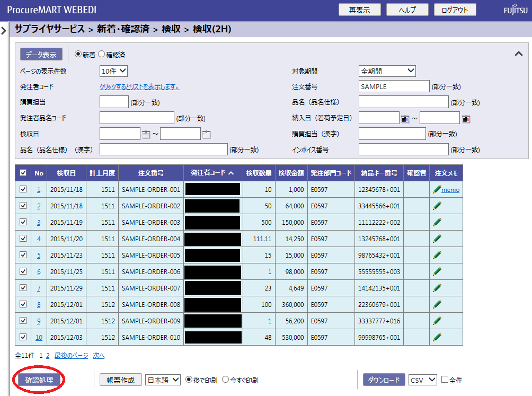Click pencil icon in SAMPLE-ORDER-007 row
532x396 pixels.
point(437,288)
